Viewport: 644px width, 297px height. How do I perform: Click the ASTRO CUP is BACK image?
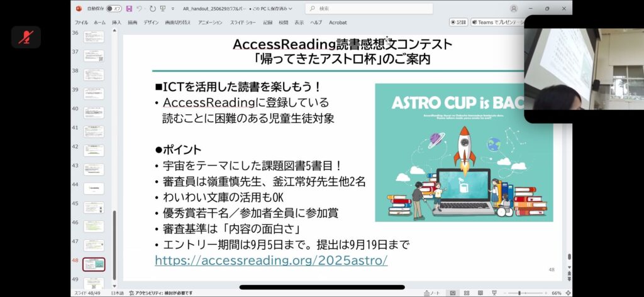tap(464, 153)
